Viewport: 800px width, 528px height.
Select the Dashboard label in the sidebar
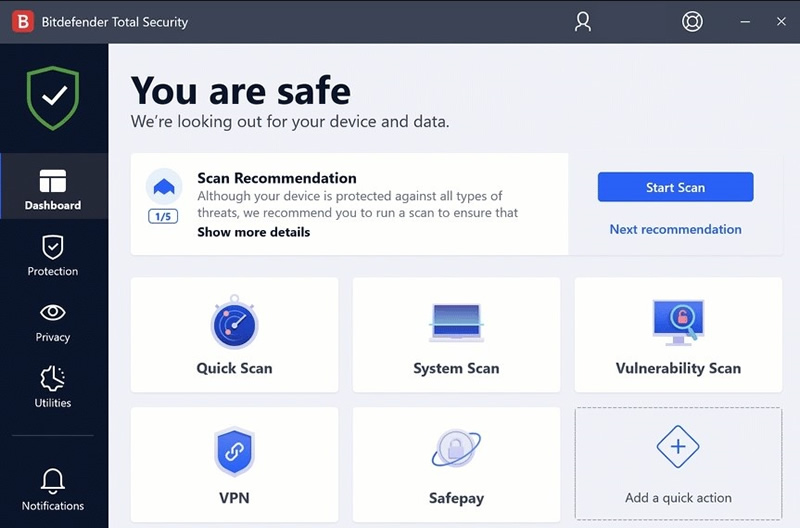pyautogui.click(x=53, y=206)
